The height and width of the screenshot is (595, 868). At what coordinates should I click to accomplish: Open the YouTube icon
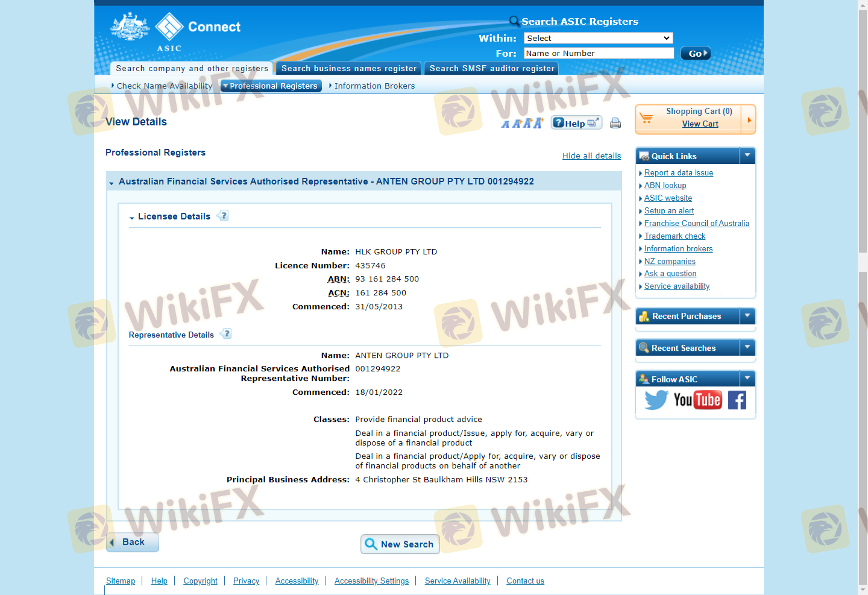click(697, 400)
